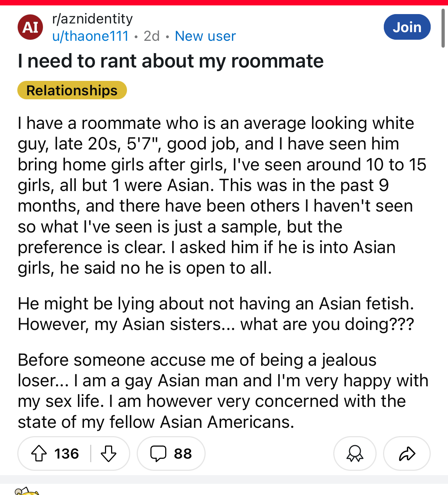This screenshot has width=448, height=495.
Task: Open the post title about roommate rant
Action: (171, 61)
